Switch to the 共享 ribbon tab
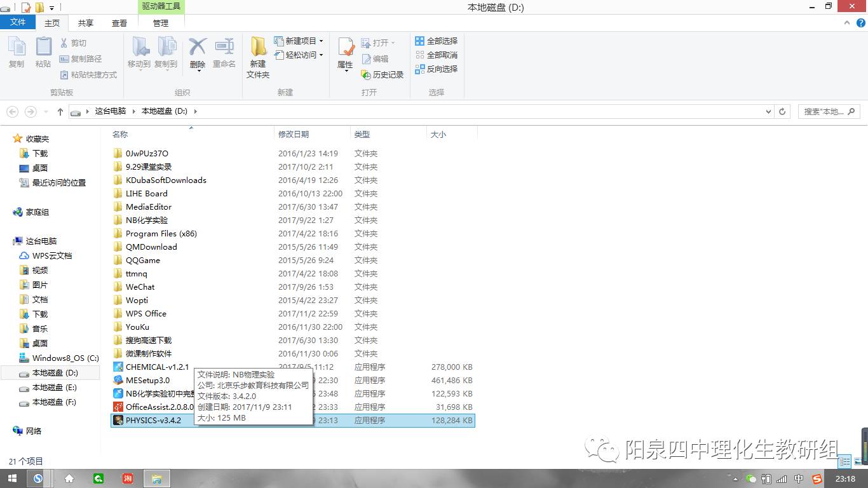This screenshot has height=488, width=868. [85, 23]
